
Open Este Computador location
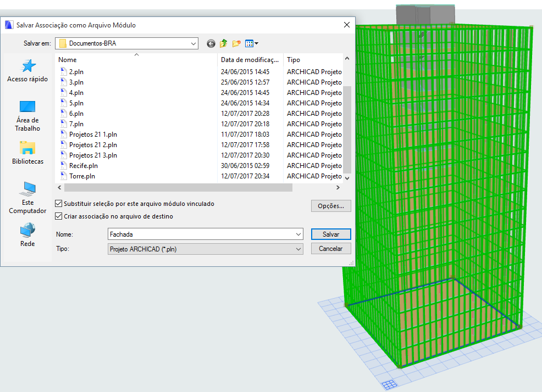coord(27,198)
